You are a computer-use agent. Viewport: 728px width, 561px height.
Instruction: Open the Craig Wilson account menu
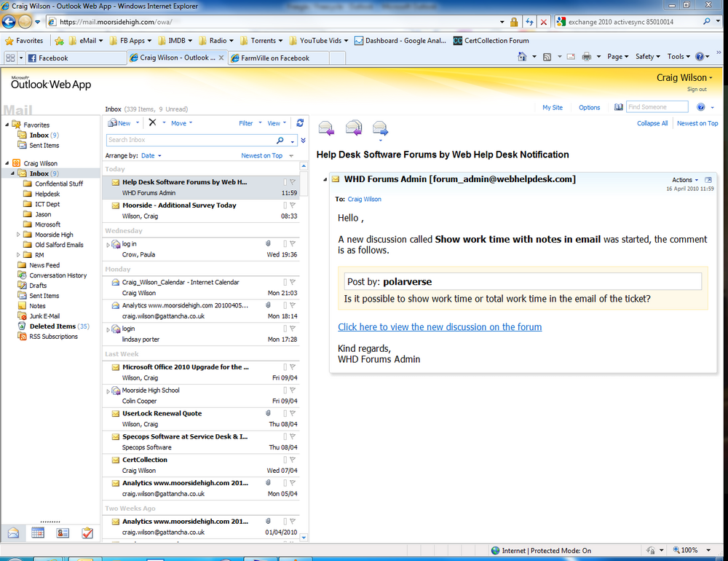point(684,78)
